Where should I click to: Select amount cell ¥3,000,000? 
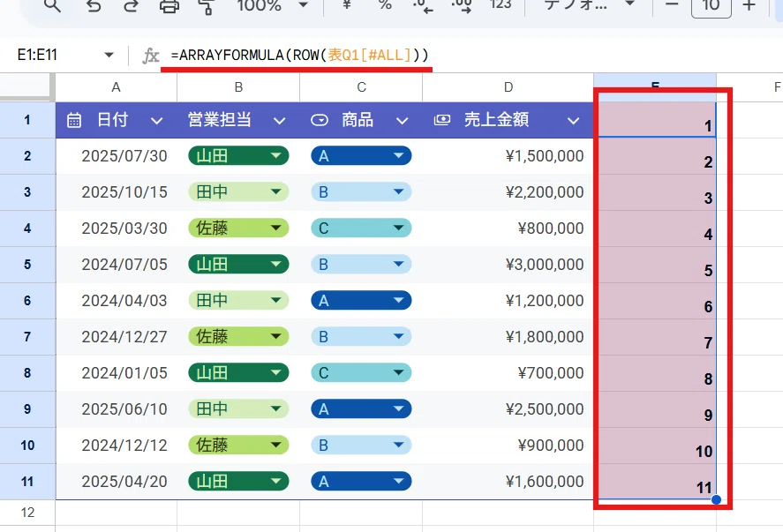click(508, 264)
